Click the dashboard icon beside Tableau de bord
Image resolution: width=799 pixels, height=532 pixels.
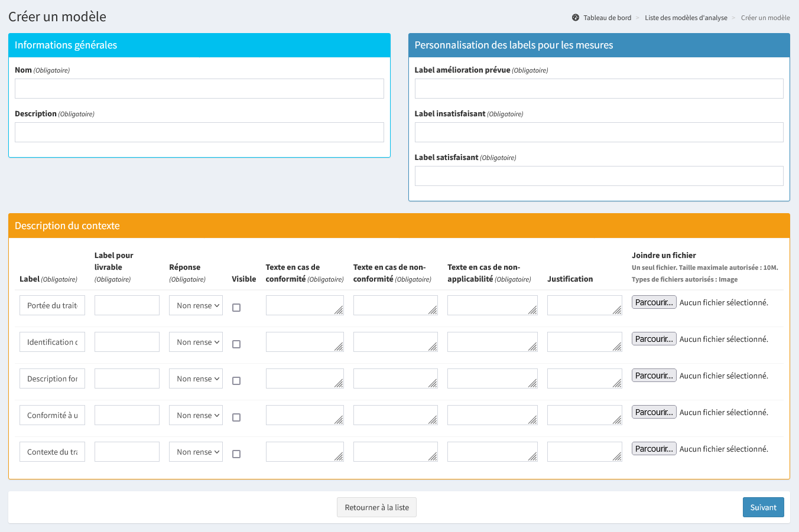(x=576, y=18)
